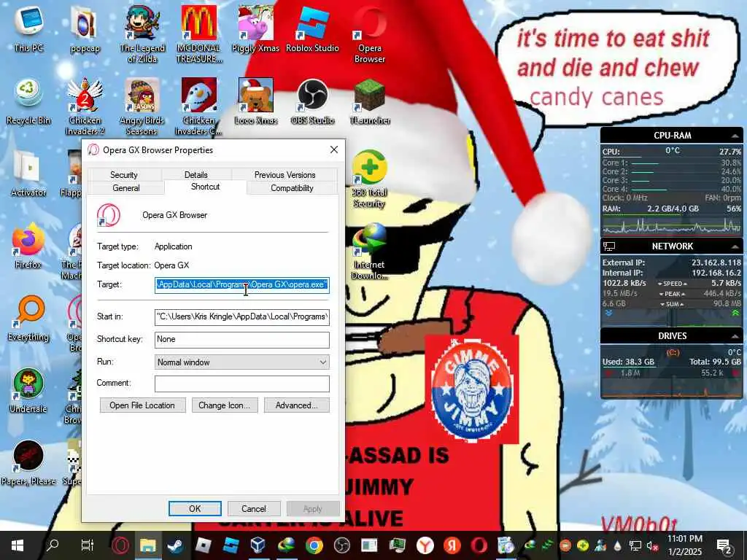The width and height of the screenshot is (747, 560).
Task: Switch to the Security tab
Action: click(124, 175)
